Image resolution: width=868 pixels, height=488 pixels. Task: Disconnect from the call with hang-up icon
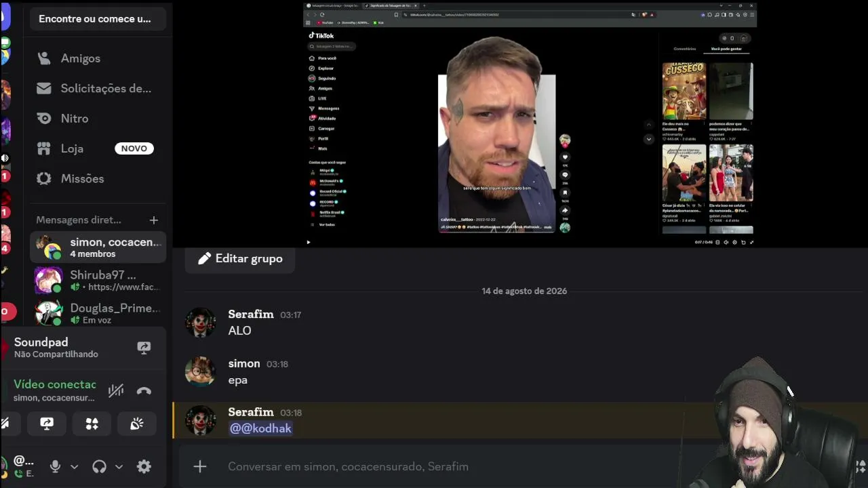(x=144, y=390)
